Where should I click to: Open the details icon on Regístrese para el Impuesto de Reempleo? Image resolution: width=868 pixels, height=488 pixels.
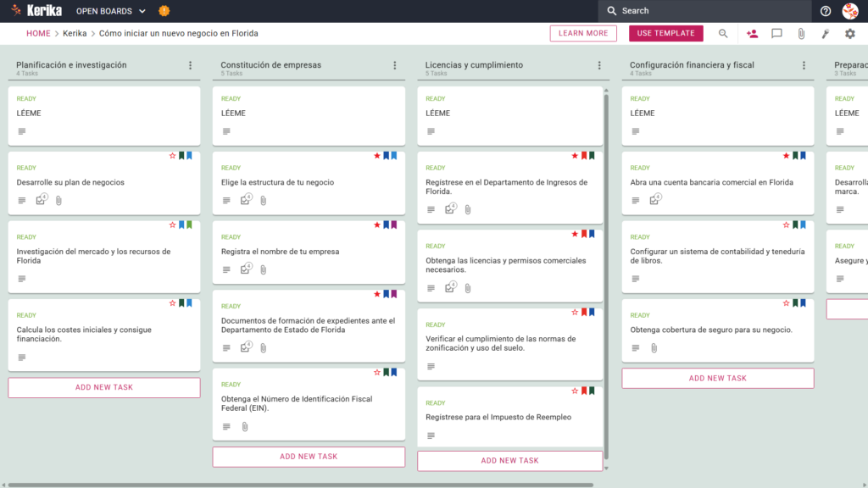(x=431, y=436)
